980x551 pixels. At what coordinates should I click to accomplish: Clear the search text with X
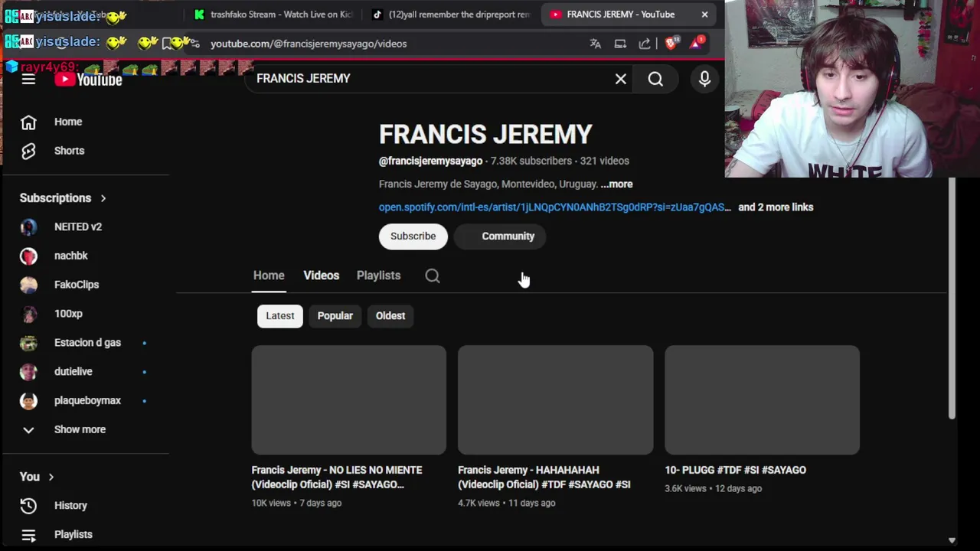tap(621, 79)
